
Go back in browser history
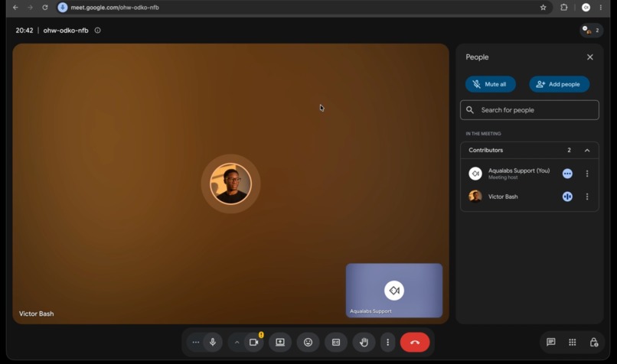tap(15, 8)
